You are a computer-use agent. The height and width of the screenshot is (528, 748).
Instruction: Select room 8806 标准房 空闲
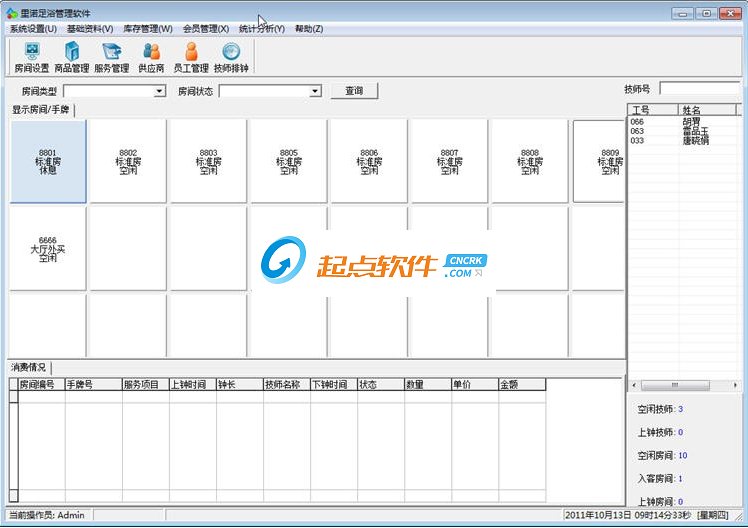click(369, 161)
